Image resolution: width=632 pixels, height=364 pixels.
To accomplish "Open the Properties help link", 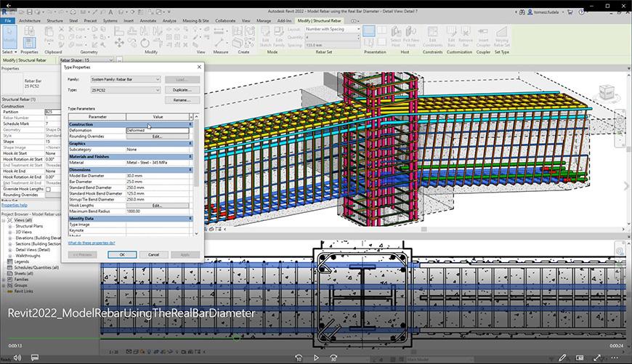I will [14, 205].
